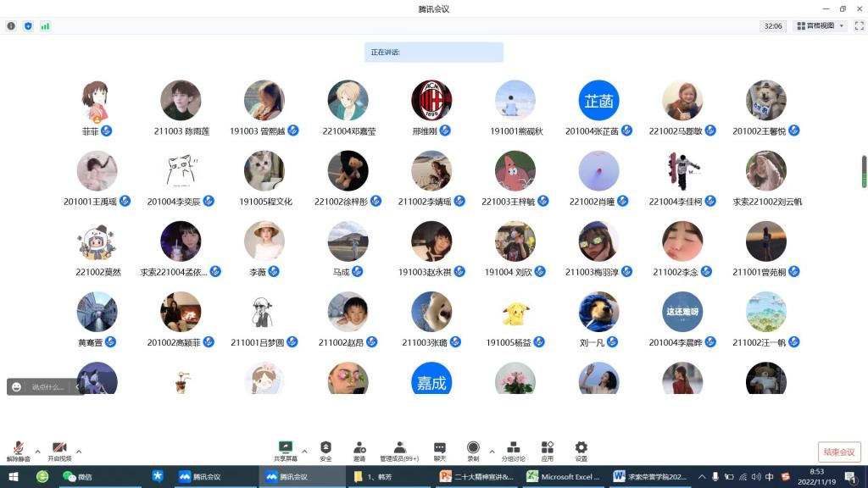Open Breakout Rooms (分组讨论)
The height and width of the screenshot is (488, 868).
point(512,450)
